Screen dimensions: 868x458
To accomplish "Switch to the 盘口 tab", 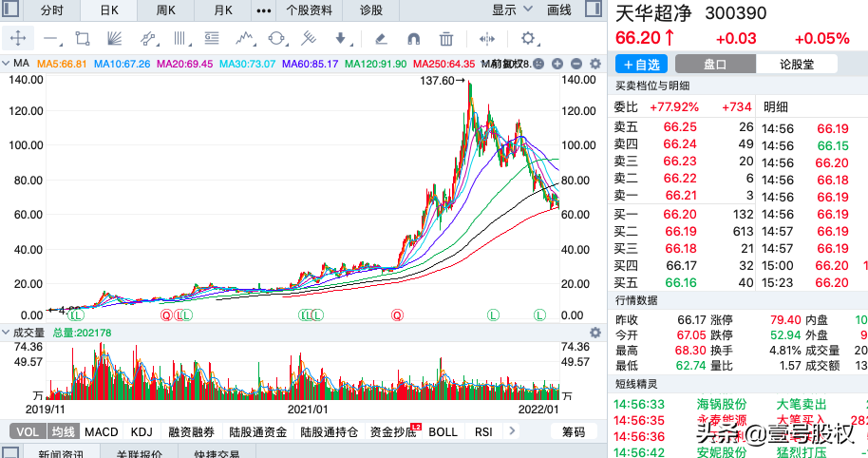I will click(x=715, y=65).
